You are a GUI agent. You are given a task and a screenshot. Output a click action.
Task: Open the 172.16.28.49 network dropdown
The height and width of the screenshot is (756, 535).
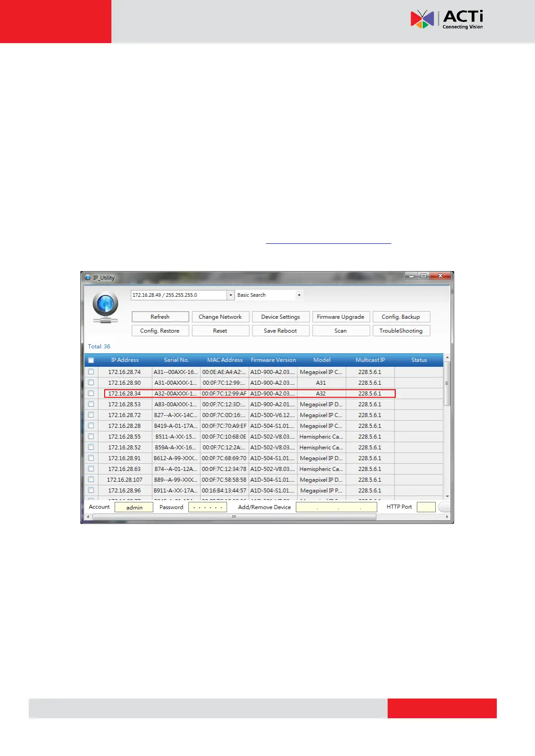point(231,295)
